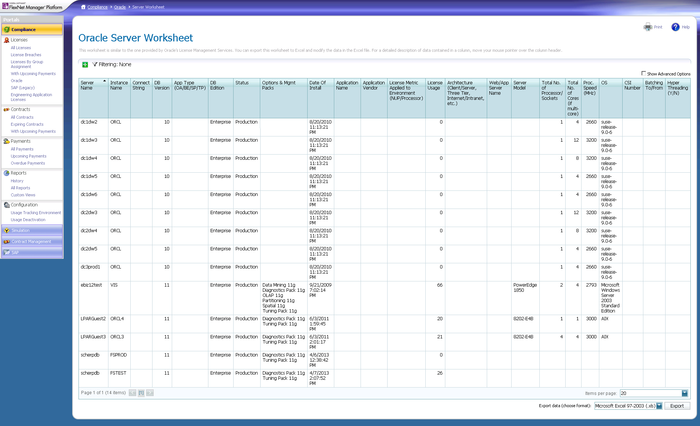Open the License Breaches link
This screenshot has height=426, width=700.
[x=27, y=54]
